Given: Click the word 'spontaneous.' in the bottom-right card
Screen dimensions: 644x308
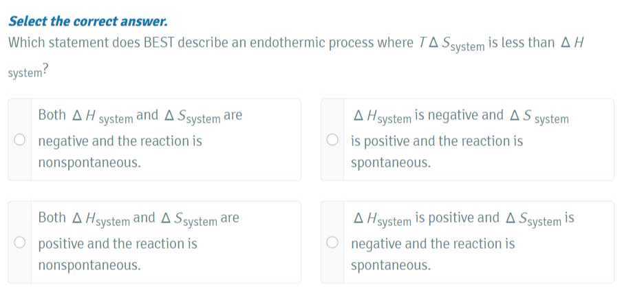Looking at the screenshot, I should pyautogui.click(x=391, y=266).
